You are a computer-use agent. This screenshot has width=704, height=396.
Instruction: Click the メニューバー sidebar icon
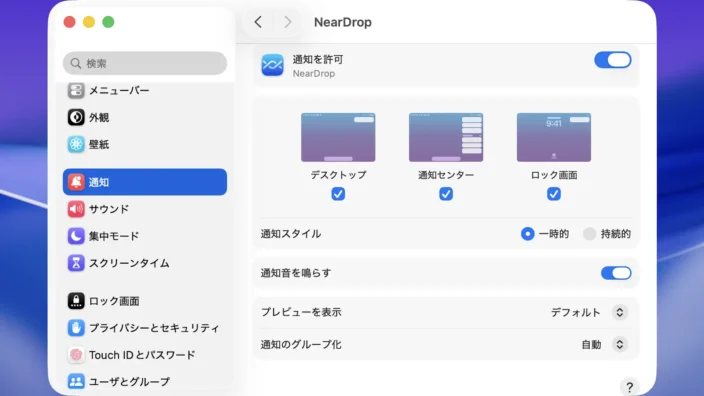tap(76, 91)
